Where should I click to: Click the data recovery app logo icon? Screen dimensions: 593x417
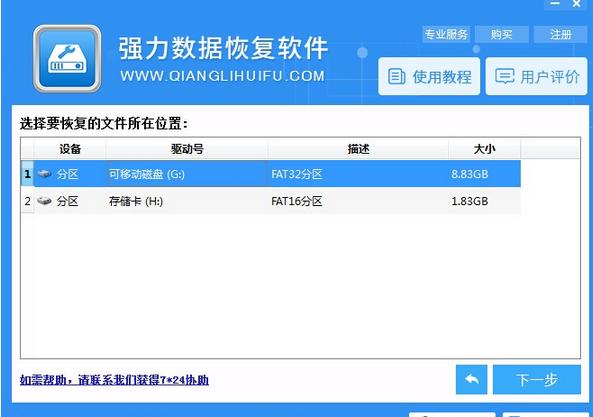click(67, 59)
